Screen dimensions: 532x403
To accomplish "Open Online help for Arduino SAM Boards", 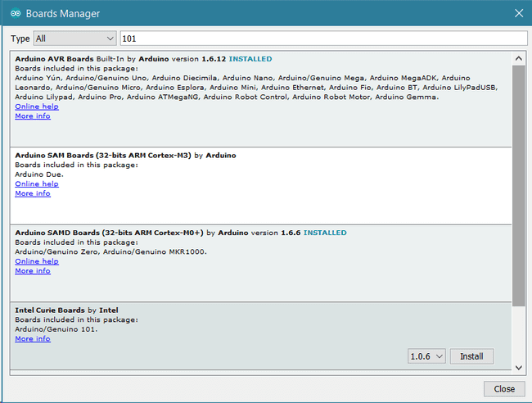I will 37,184.
